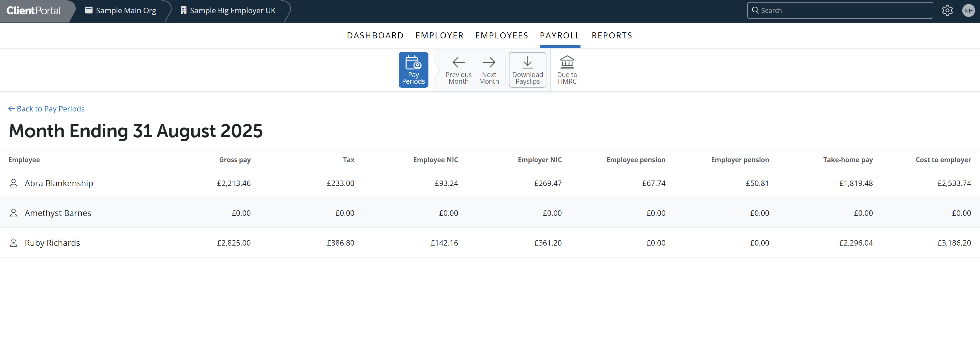Switch to the Employees tab

tap(501, 36)
